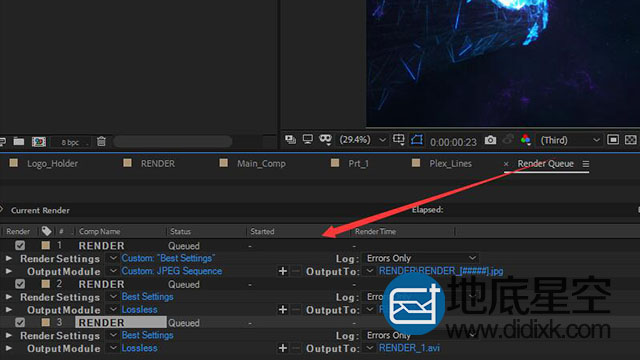Open Best Settings link for item 3
640x360 pixels.
point(147,335)
